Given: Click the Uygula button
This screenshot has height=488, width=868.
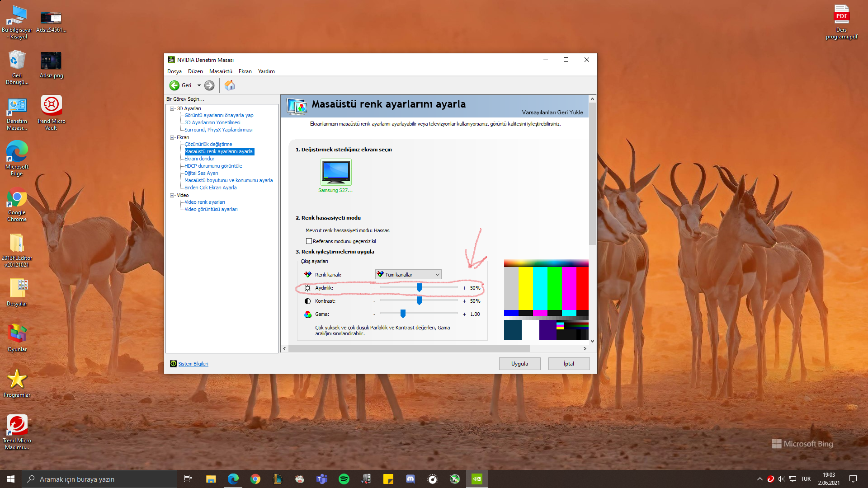Looking at the screenshot, I should click(519, 364).
